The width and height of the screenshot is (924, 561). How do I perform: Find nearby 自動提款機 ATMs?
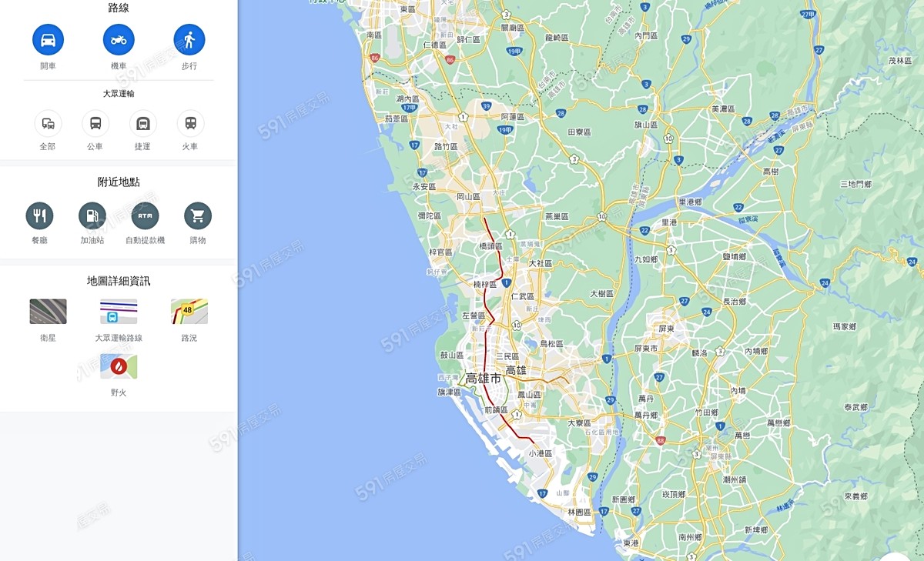coord(145,216)
